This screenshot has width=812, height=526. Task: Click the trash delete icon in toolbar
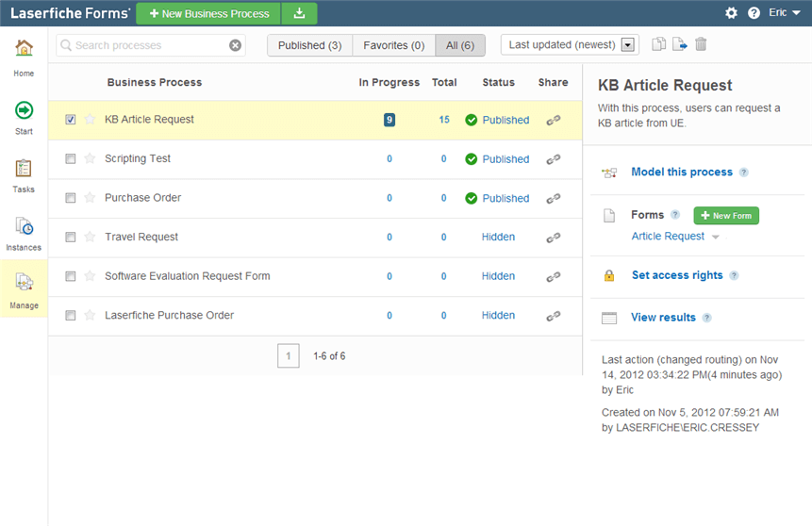point(701,44)
